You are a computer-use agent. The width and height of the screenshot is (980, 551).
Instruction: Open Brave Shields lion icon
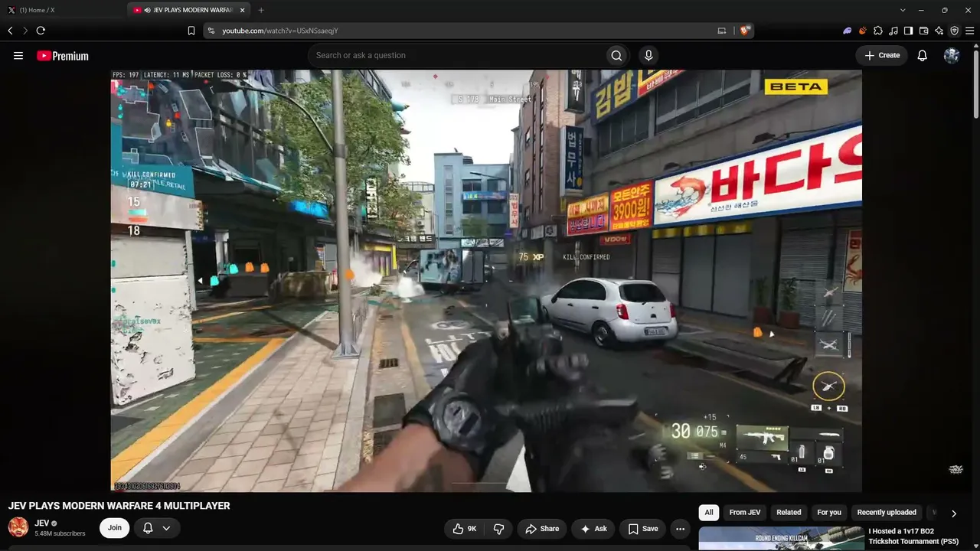[744, 31]
